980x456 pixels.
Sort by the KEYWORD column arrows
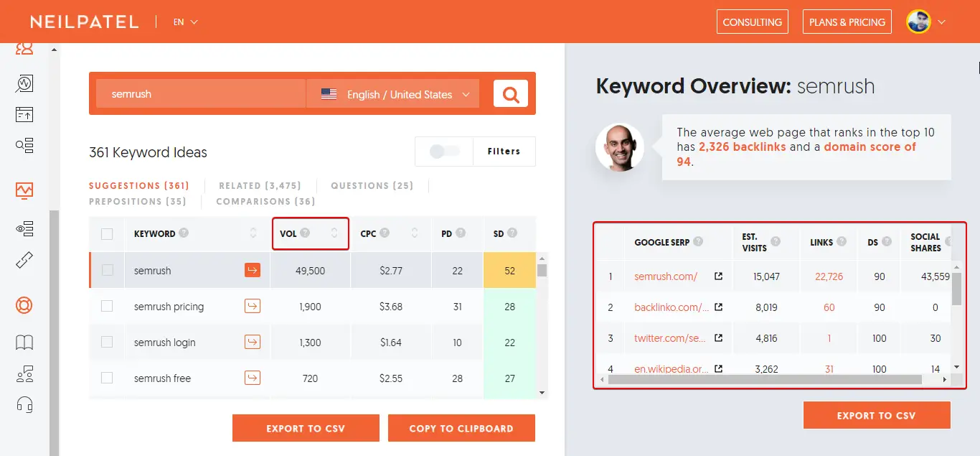pyautogui.click(x=253, y=233)
